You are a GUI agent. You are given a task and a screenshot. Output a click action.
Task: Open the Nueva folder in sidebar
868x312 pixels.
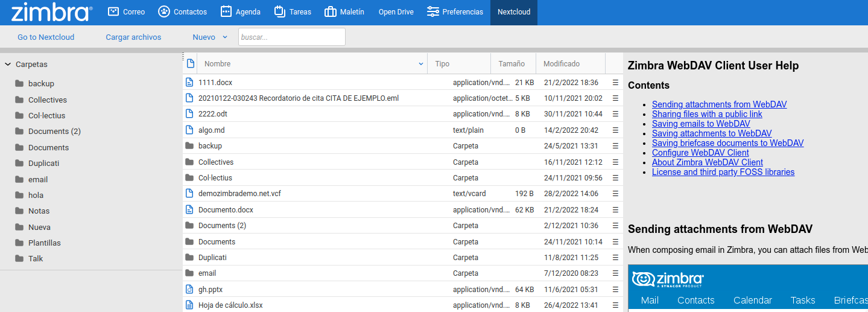[x=39, y=227]
